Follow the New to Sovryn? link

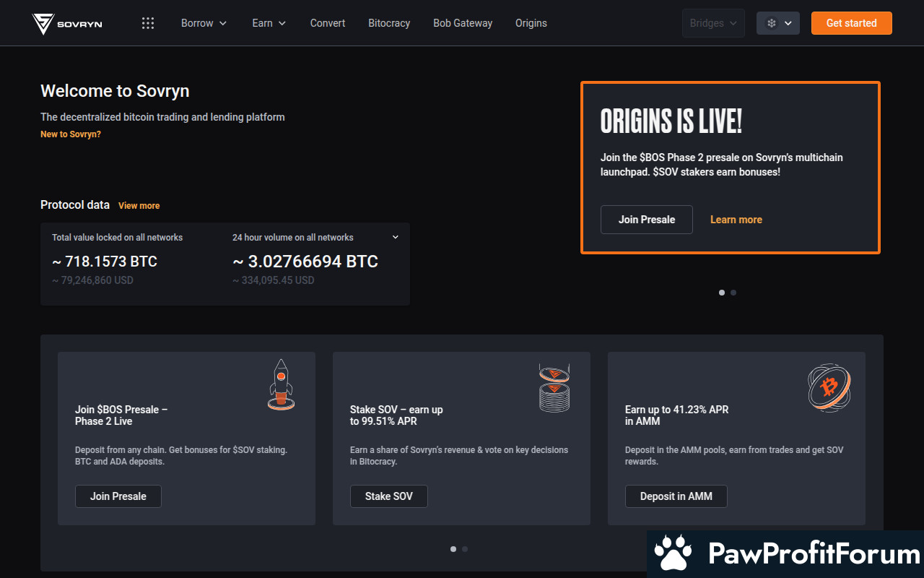point(71,134)
